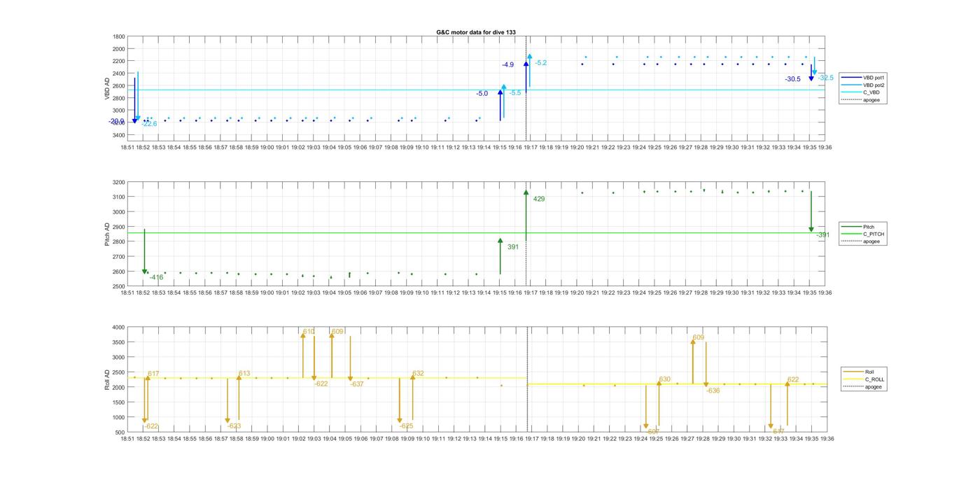Click the '-32.5' VBD annotation
This screenshot has height=485, width=980.
pyautogui.click(x=825, y=78)
